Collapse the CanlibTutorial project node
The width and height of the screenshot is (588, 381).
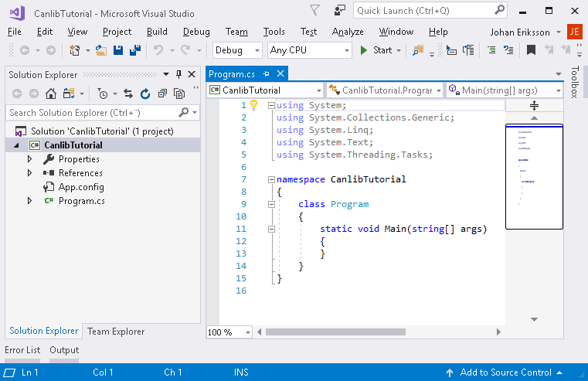(x=16, y=145)
